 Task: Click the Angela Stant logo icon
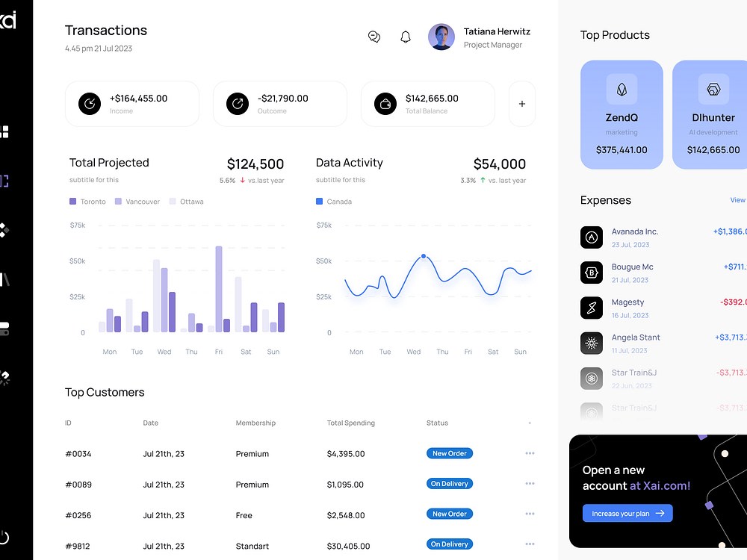point(592,343)
